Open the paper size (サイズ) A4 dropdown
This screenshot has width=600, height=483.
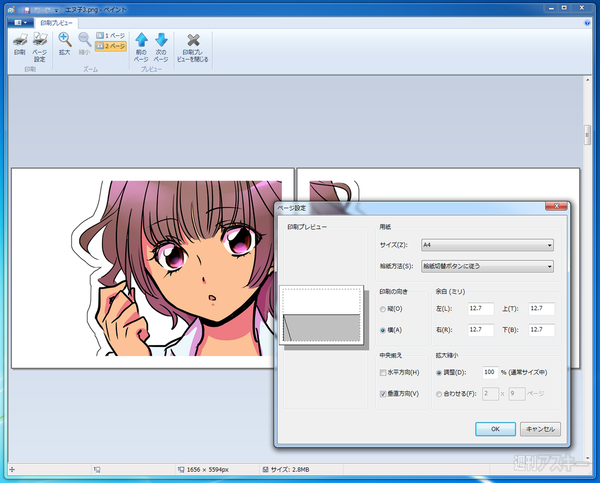[488, 245]
